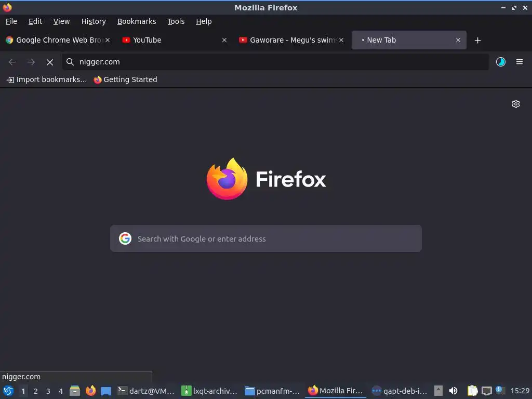Open the hamburger application menu
Screen dimensions: 532x399
coord(520,62)
